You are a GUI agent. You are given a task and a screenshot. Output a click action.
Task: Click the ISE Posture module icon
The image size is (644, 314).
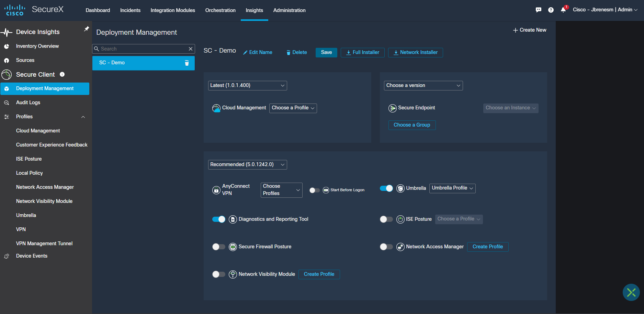tap(400, 219)
